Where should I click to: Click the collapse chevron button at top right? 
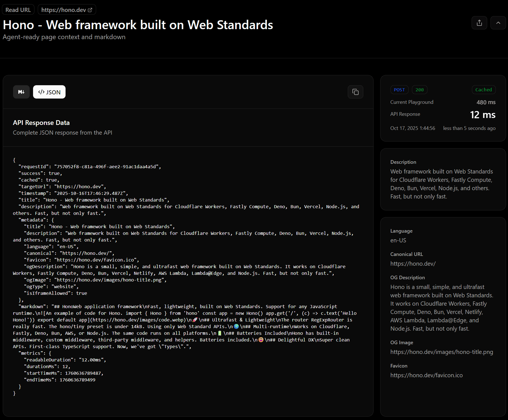pos(498,23)
